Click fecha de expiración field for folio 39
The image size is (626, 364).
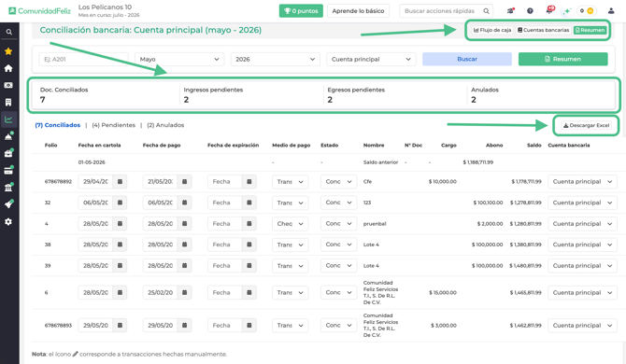pyautogui.click(x=225, y=265)
